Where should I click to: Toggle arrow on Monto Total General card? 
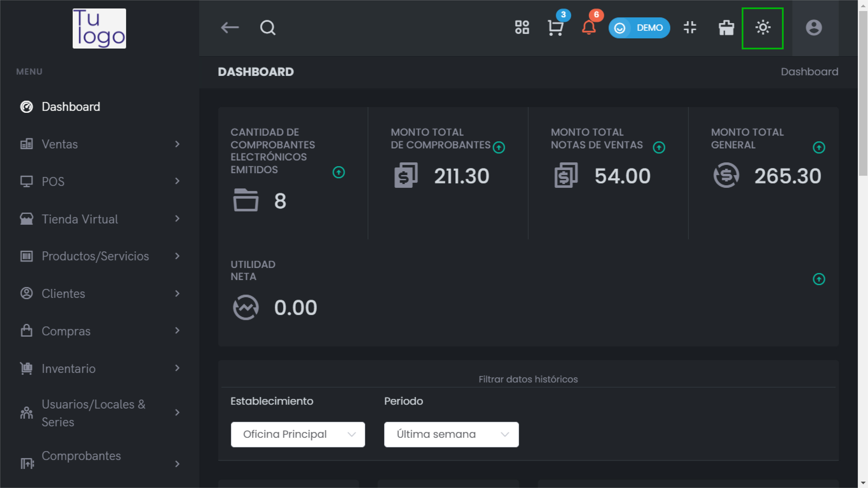pyautogui.click(x=819, y=147)
